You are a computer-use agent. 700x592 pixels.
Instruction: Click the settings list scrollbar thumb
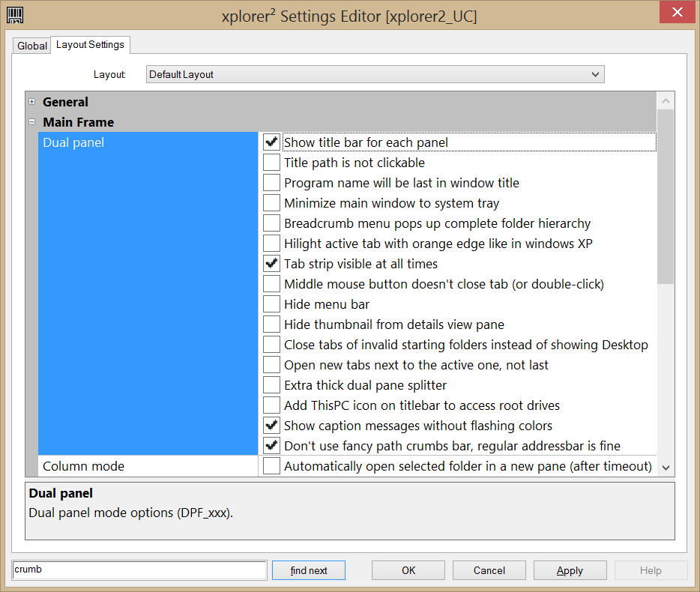click(666, 196)
